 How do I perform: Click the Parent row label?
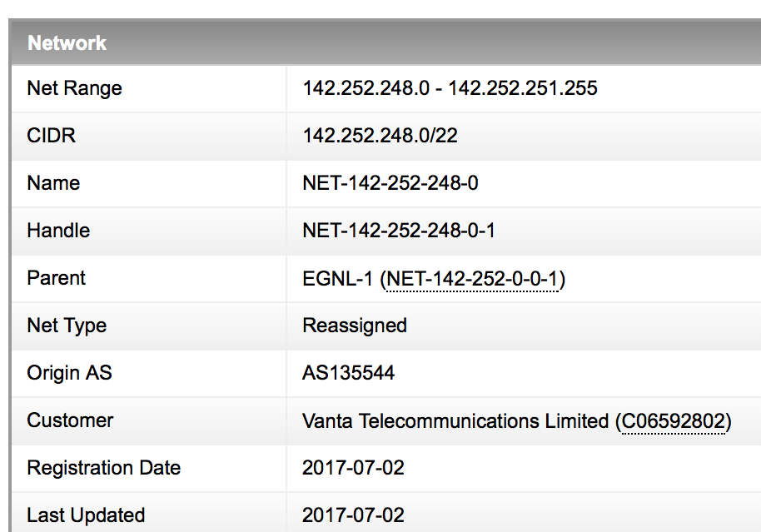tap(57, 278)
